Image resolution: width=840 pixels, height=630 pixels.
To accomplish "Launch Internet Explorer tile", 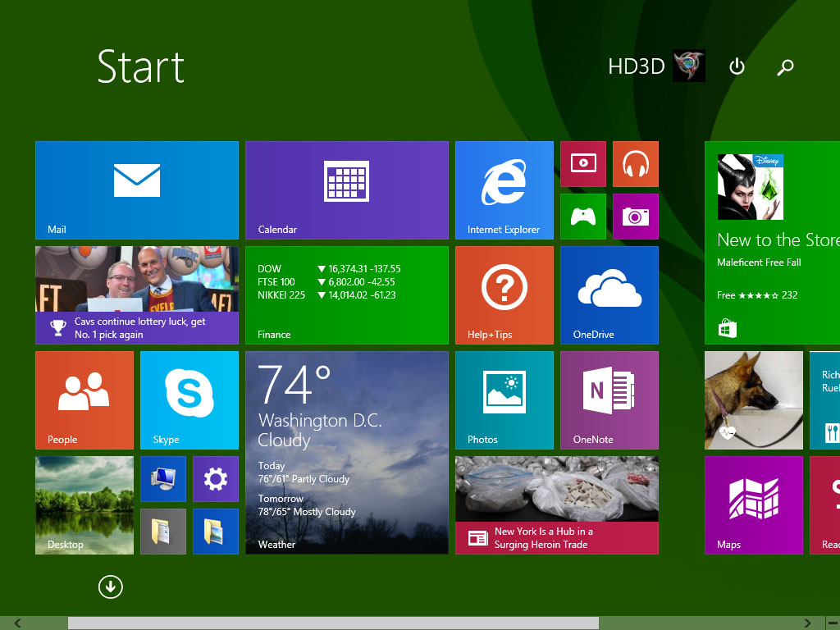I will click(x=504, y=190).
